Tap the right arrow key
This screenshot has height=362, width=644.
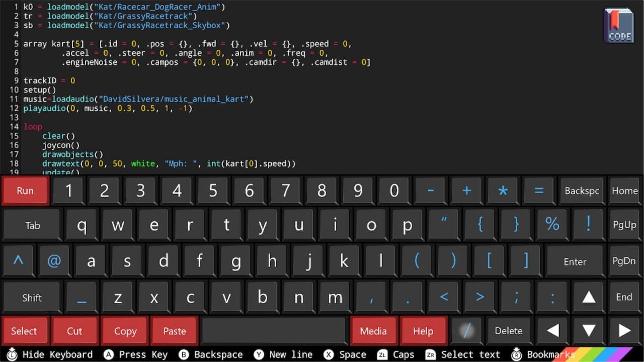pyautogui.click(x=624, y=330)
